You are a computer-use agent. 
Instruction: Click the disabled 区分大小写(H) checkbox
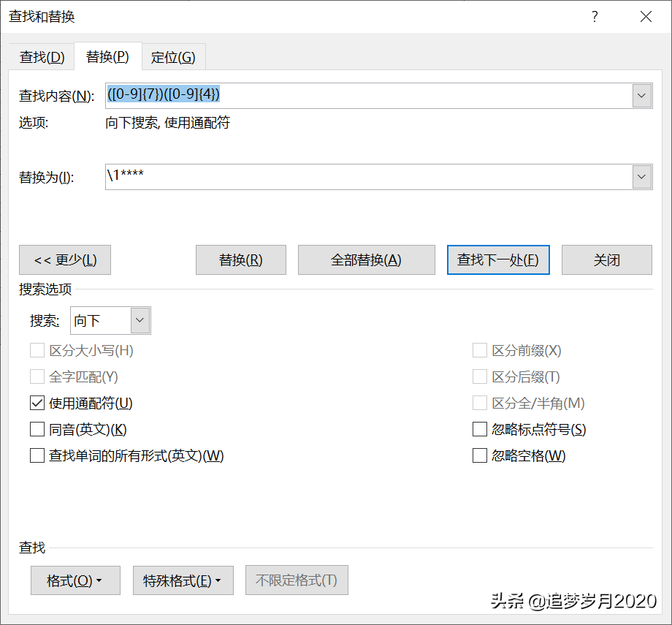click(x=37, y=350)
